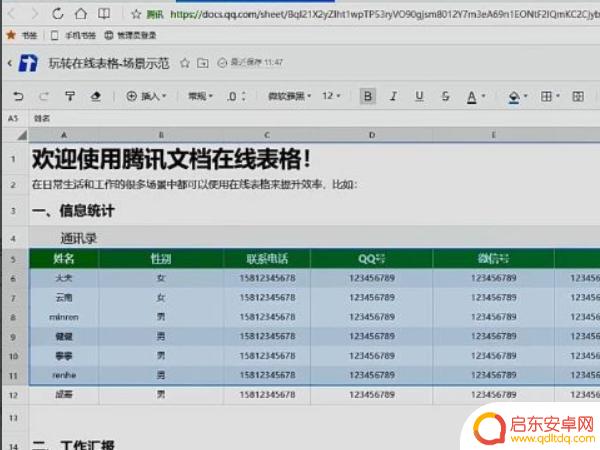Click the browser forward arrow
The image size is (600, 450).
point(34,14)
